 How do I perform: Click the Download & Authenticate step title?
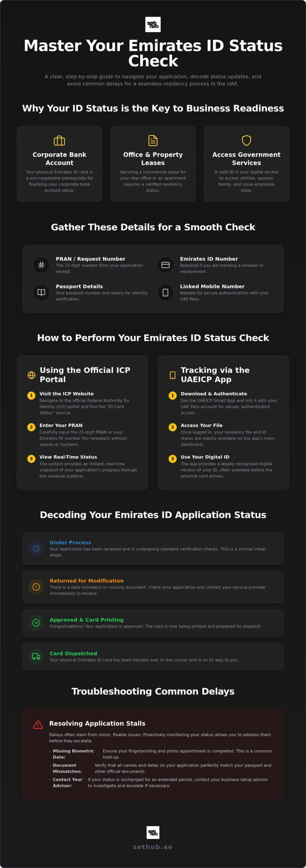(214, 394)
